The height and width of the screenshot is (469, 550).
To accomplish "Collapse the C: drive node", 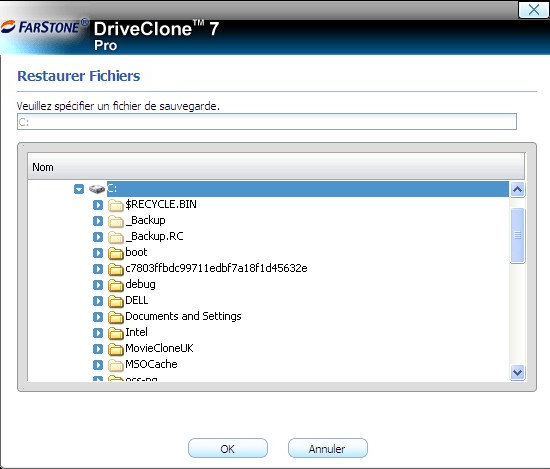I will (79, 189).
